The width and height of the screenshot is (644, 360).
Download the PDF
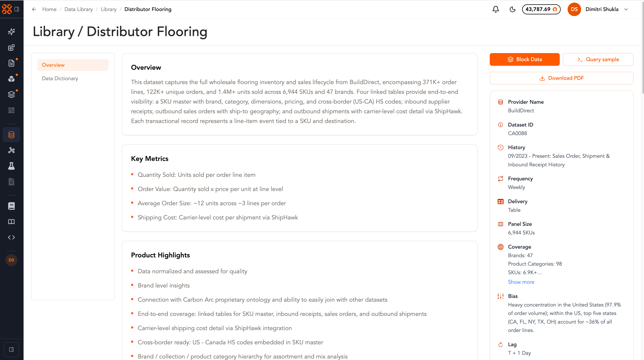561,78
